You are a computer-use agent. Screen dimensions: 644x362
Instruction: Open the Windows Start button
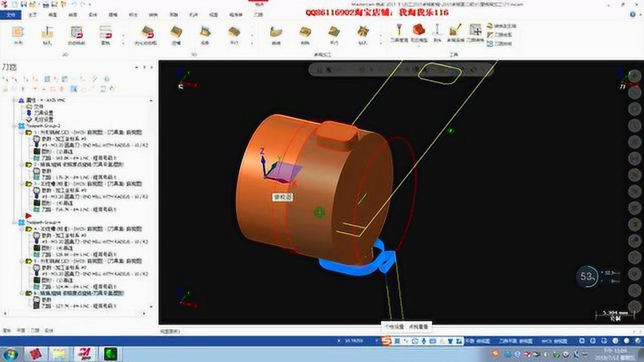click(11, 354)
